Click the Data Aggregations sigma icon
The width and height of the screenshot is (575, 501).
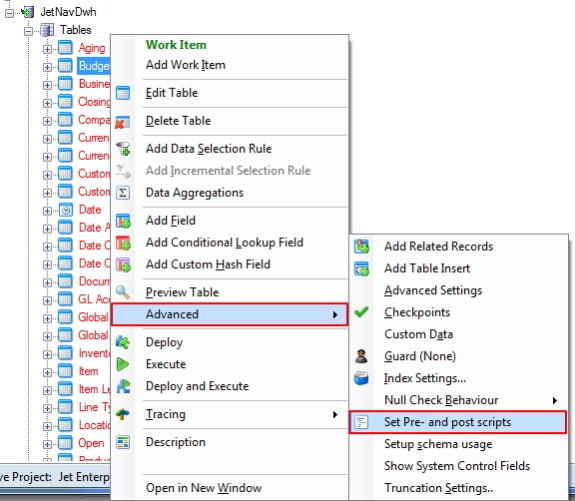(123, 193)
